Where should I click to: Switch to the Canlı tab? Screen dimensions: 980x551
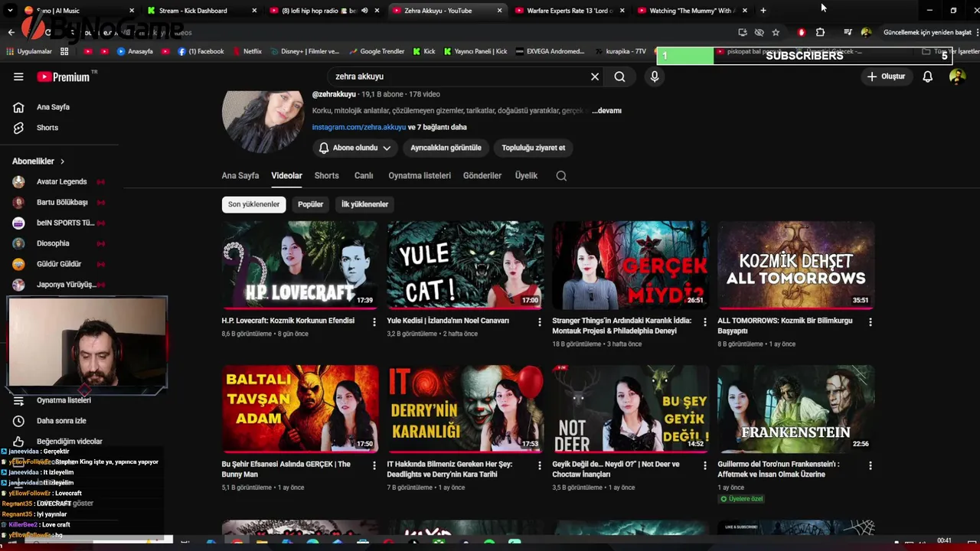click(364, 176)
